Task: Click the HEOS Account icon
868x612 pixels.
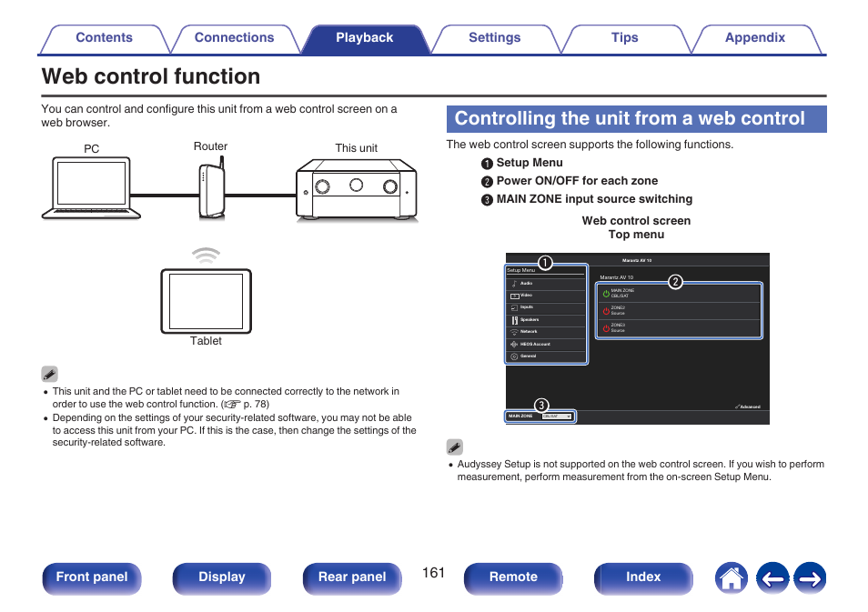Action: pos(514,344)
